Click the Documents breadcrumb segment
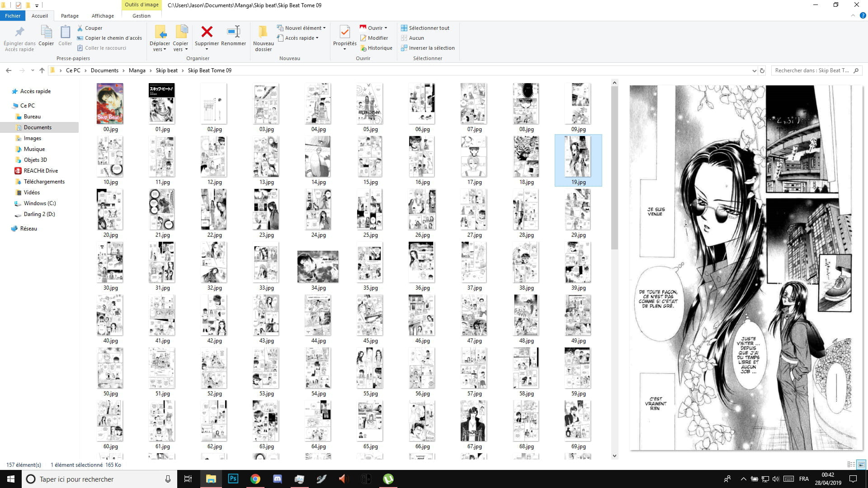Screen dimensions: 868x488 click(104, 70)
